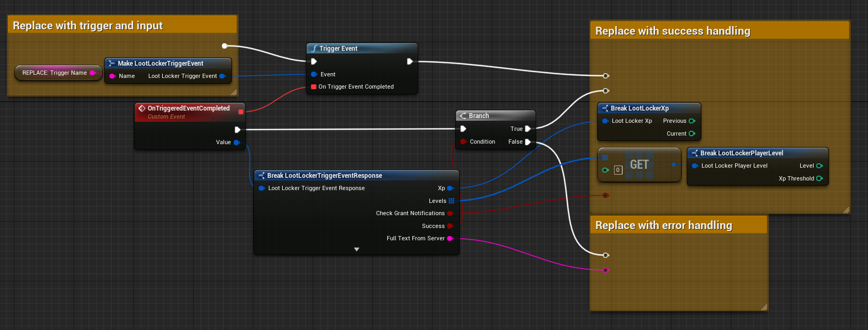Click the magenta Full Text From Server pin
Viewport: 868px width, 330px height.
tap(450, 239)
